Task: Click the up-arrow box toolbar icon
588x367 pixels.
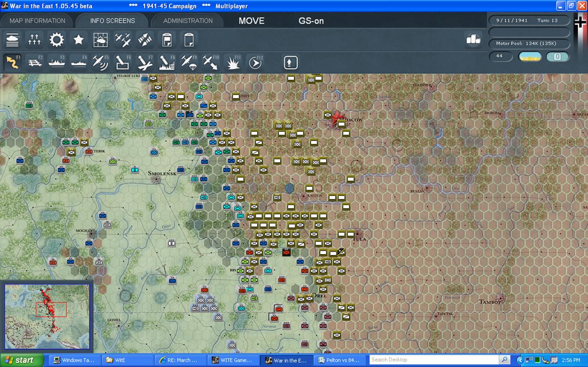Action: tap(290, 62)
